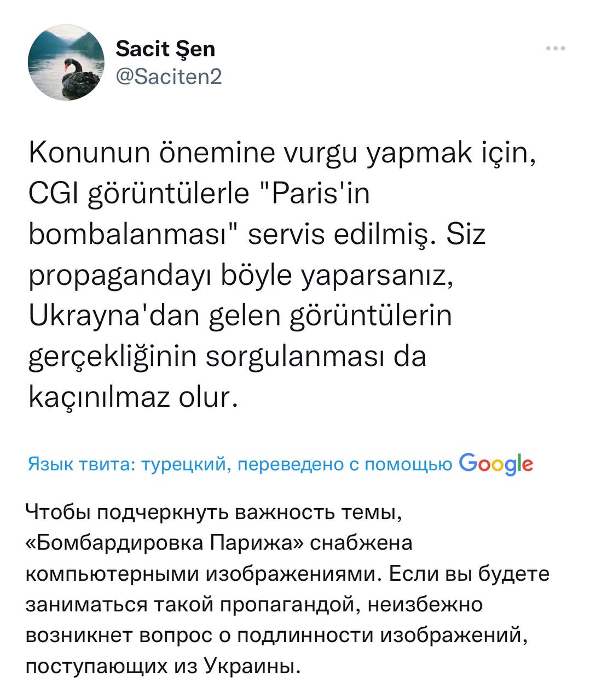Viewport: 596px width, 700px height.
Task: Click "Чтобы подчеркнуть важность темы" translated line
Action: click(217, 514)
